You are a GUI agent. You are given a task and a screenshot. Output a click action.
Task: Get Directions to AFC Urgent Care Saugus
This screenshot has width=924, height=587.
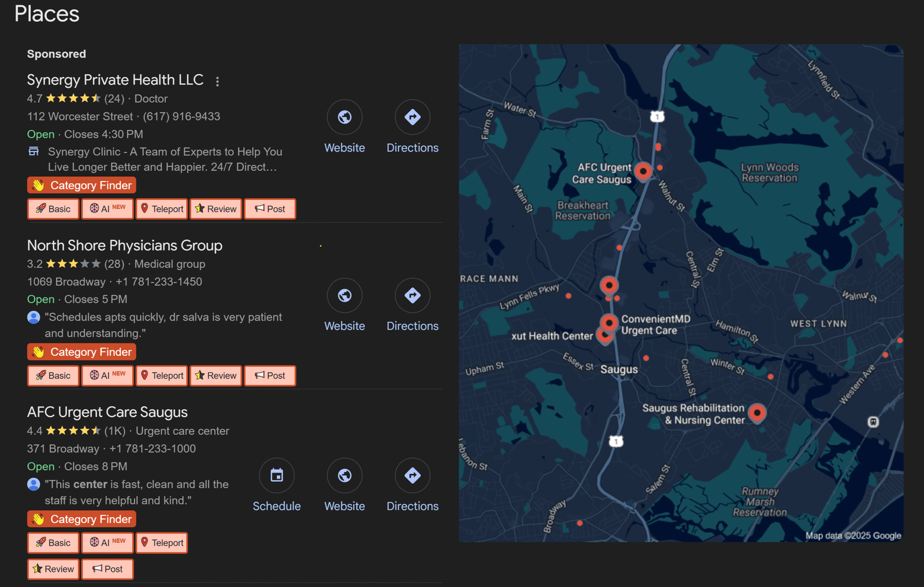[x=412, y=485]
